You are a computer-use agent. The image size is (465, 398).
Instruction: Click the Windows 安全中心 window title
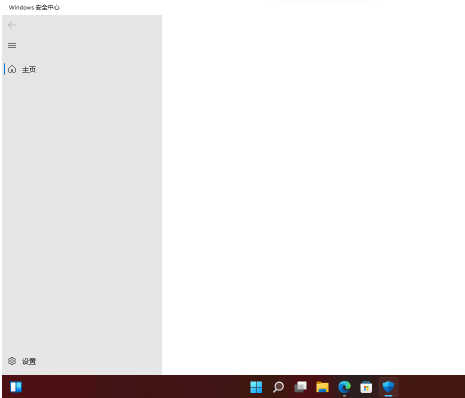[x=34, y=7]
